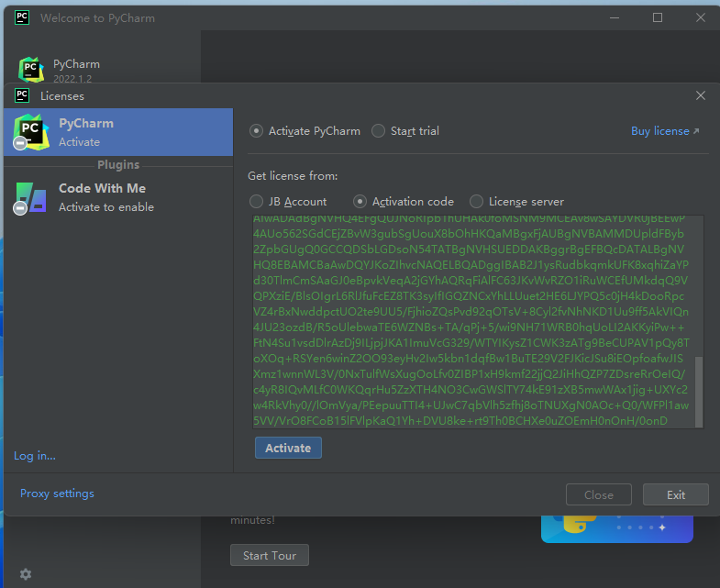Click the Welcome to PyCharm title bar icon
720x588 pixels.
(x=22, y=17)
